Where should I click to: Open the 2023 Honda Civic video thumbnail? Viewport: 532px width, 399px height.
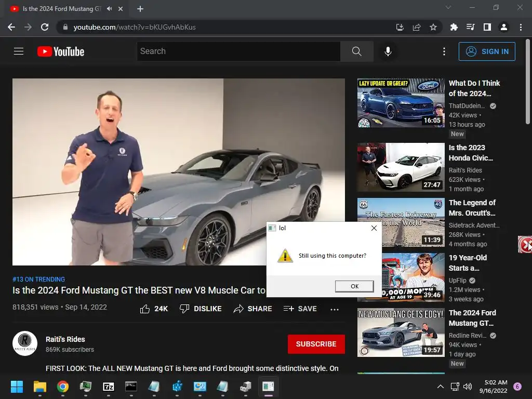pyautogui.click(x=401, y=167)
